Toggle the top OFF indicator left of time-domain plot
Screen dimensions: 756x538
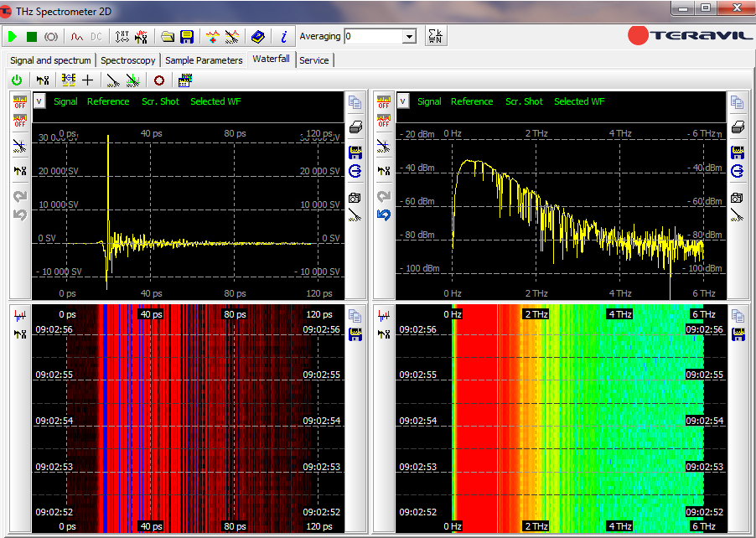pyautogui.click(x=20, y=102)
